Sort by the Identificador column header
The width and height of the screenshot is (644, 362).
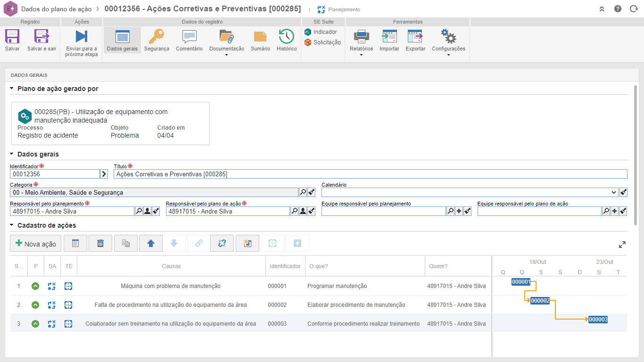(285, 266)
